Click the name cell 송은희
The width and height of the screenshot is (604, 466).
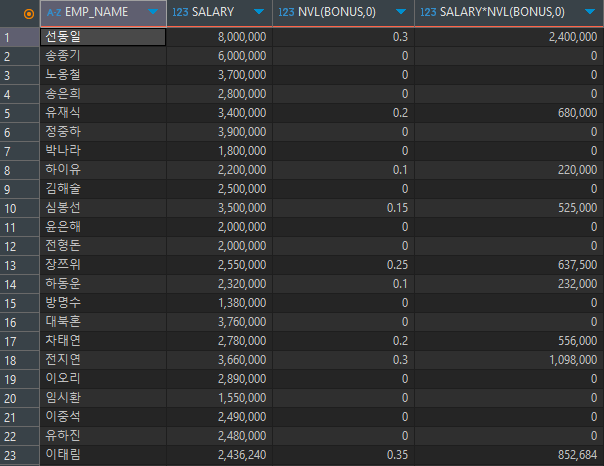[103, 94]
